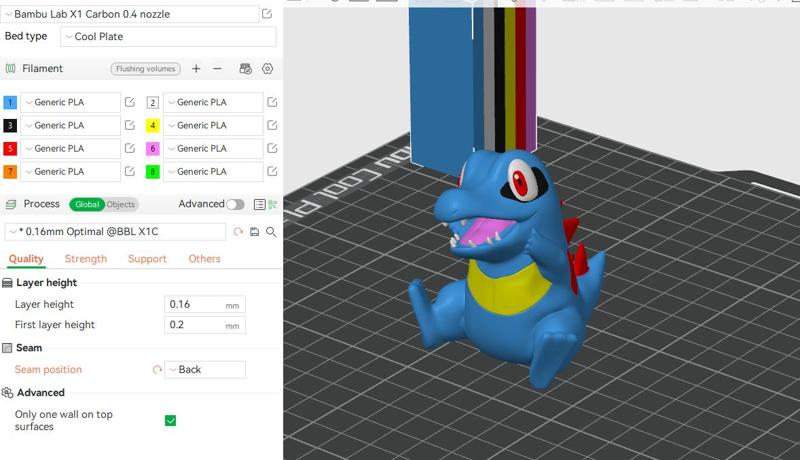
Task: Open 0.16mm Optimal process preset dropdown
Action: click(x=116, y=232)
